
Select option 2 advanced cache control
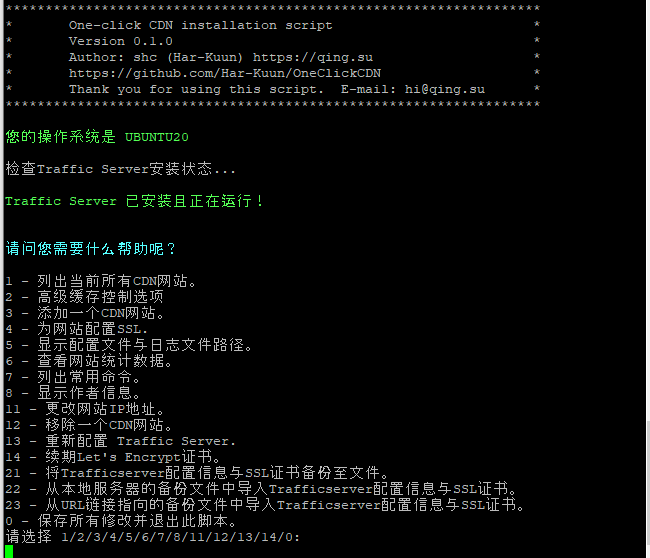click(x=85, y=297)
